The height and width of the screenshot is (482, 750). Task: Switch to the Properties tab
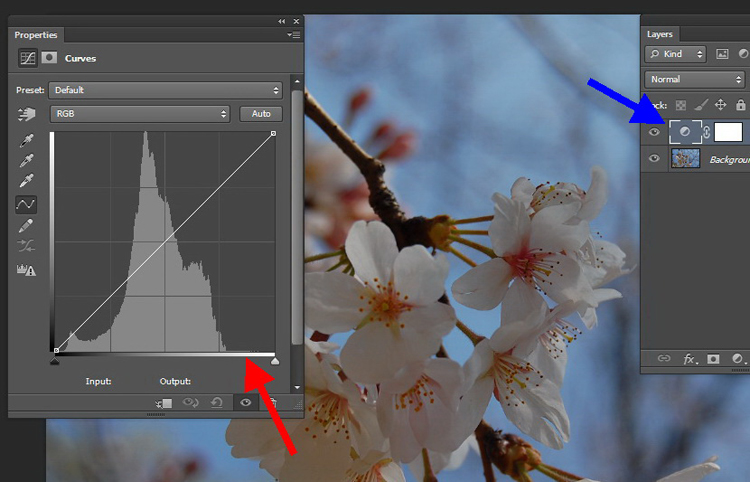pos(36,35)
